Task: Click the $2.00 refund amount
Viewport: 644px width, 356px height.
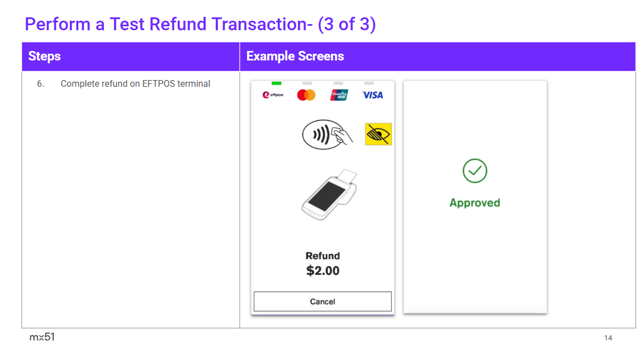Action: (x=323, y=271)
